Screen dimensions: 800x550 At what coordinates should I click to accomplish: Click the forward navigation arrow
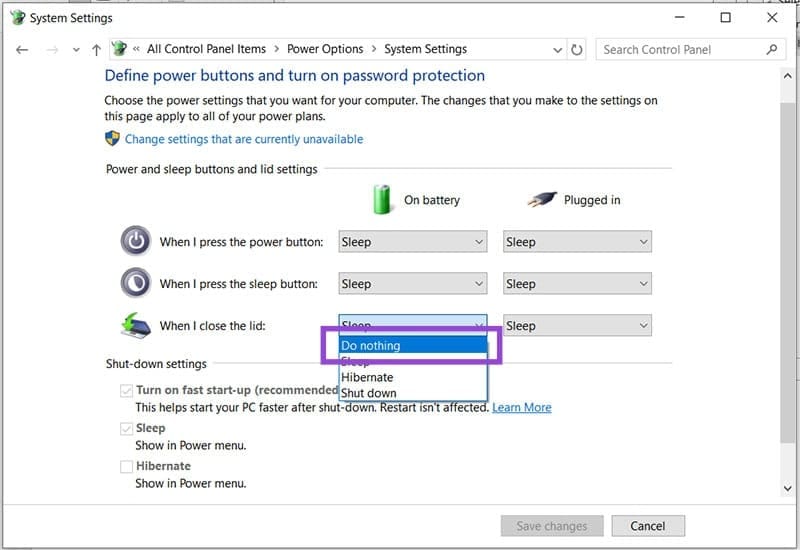[x=52, y=49]
